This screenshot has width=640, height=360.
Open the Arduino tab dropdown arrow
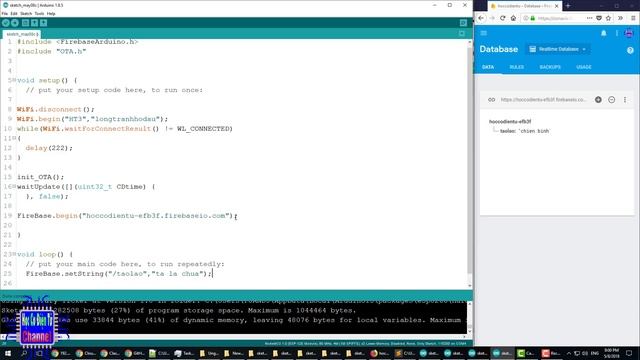click(x=462, y=33)
